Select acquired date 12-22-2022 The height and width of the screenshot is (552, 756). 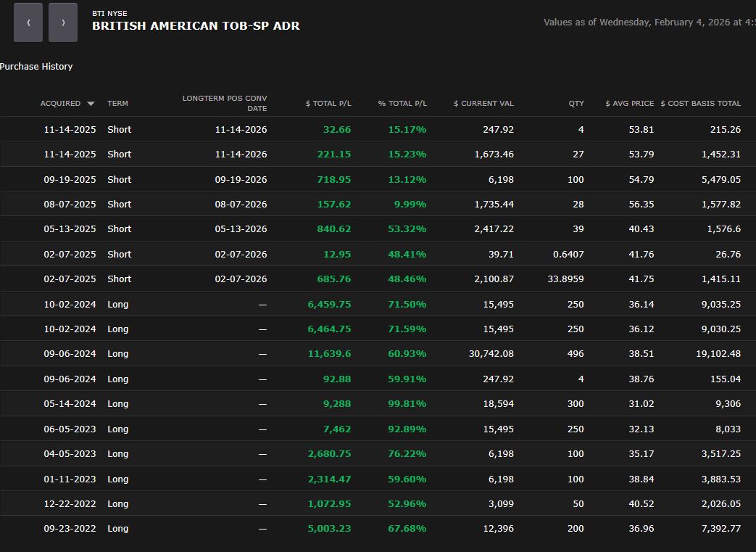click(70, 503)
